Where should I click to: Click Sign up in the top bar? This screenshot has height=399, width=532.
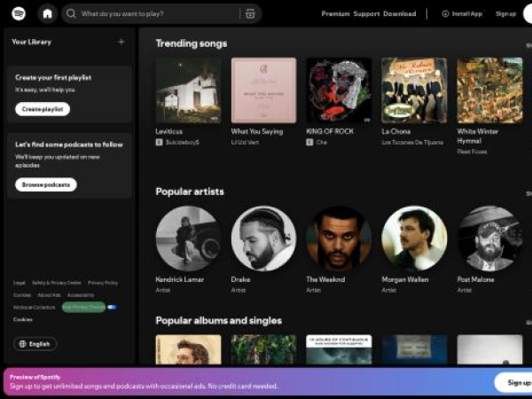(505, 13)
